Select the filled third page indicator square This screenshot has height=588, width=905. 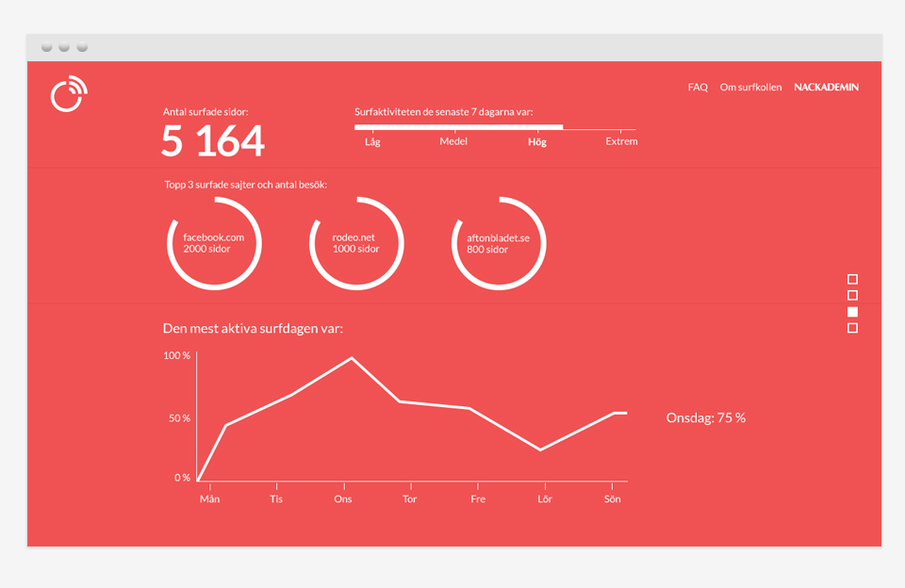click(x=852, y=312)
